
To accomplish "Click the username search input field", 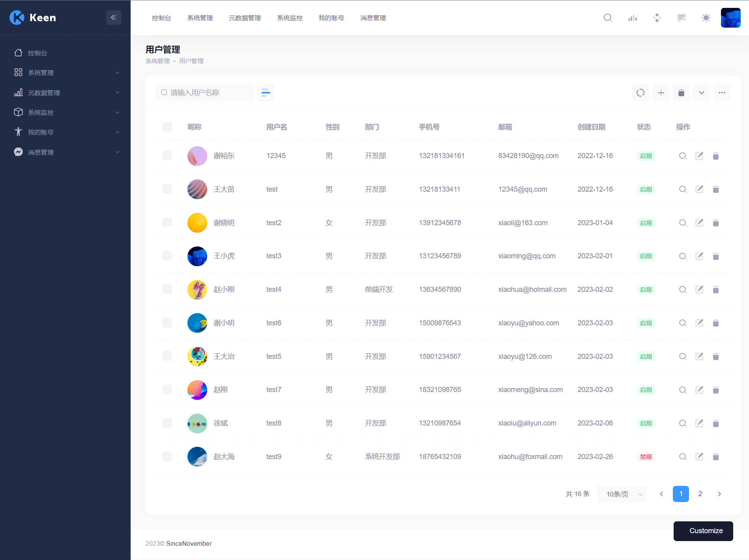I will point(209,93).
